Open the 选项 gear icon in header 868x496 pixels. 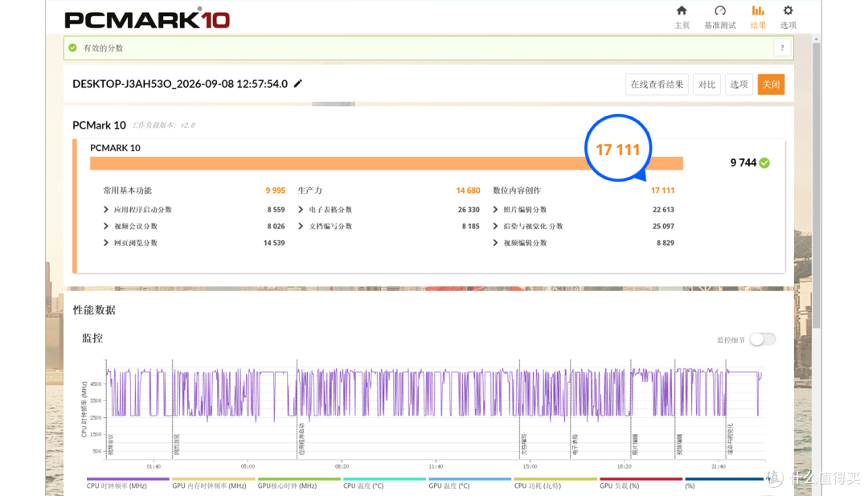coord(788,10)
